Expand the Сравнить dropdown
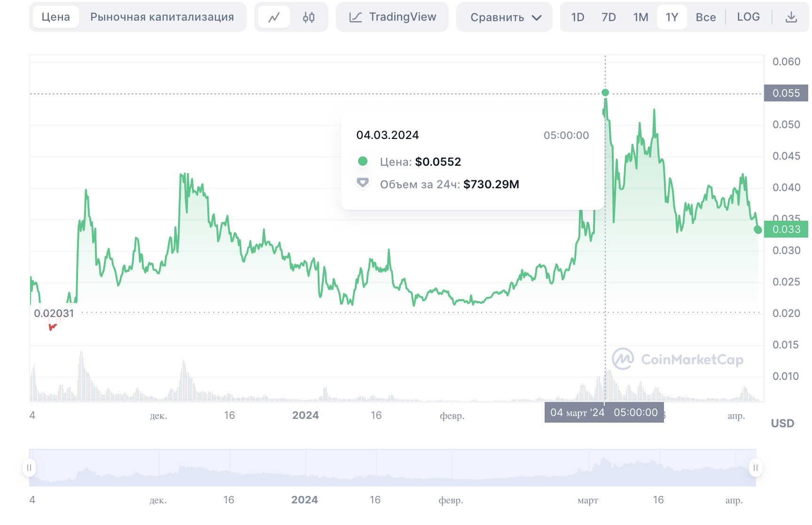Viewport: 812px width, 525px height. [504, 17]
